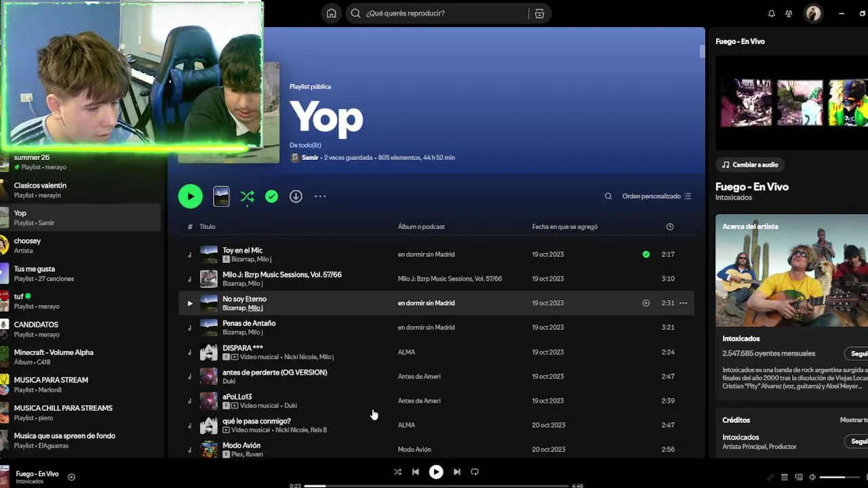Open more options for Yop playlist
This screenshot has width=868, height=488.
[x=320, y=197]
